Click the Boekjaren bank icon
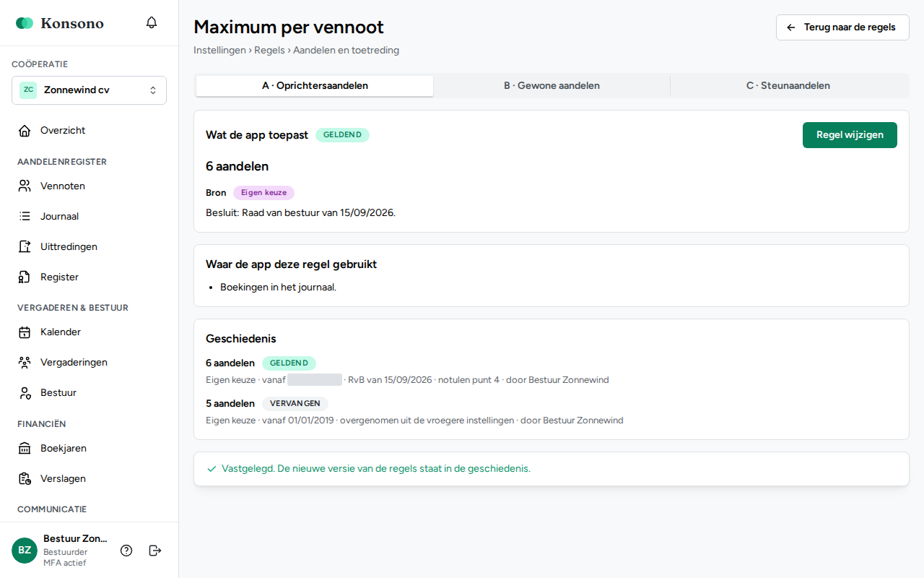 click(25, 449)
